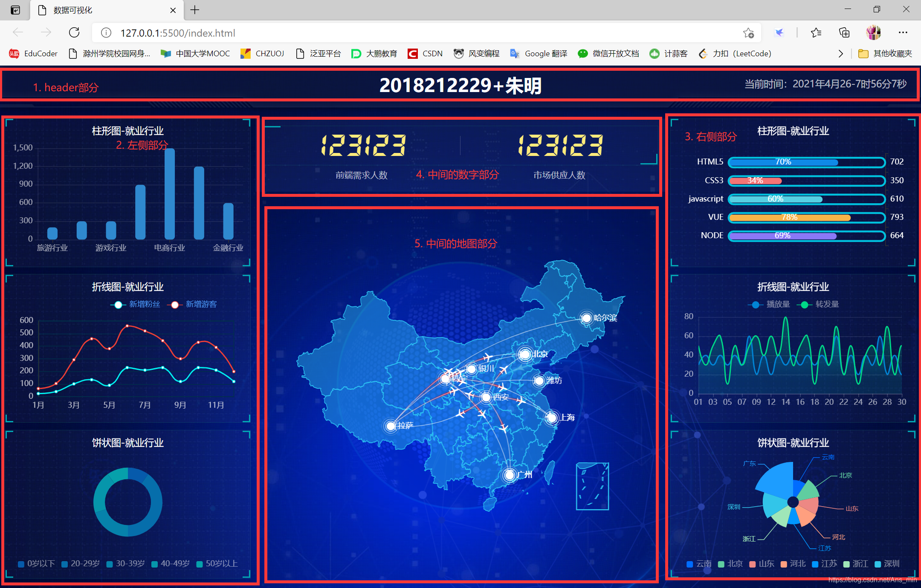Open the Google 翻译 bookmark
The height and width of the screenshot is (588, 921).
pos(539,54)
